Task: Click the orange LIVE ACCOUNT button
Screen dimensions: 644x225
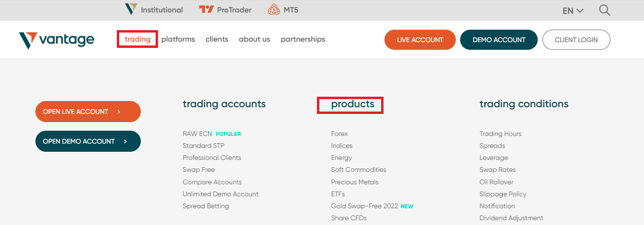Action: (x=420, y=40)
